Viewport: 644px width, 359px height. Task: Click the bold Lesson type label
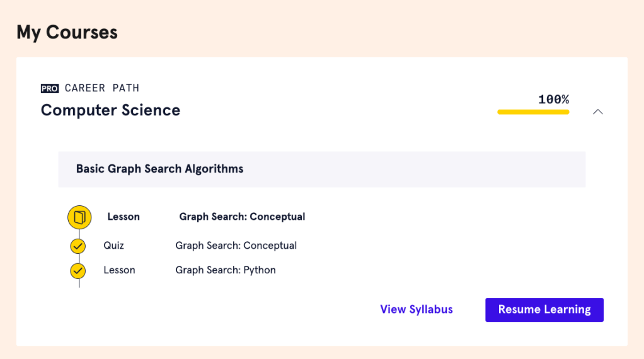[124, 217]
